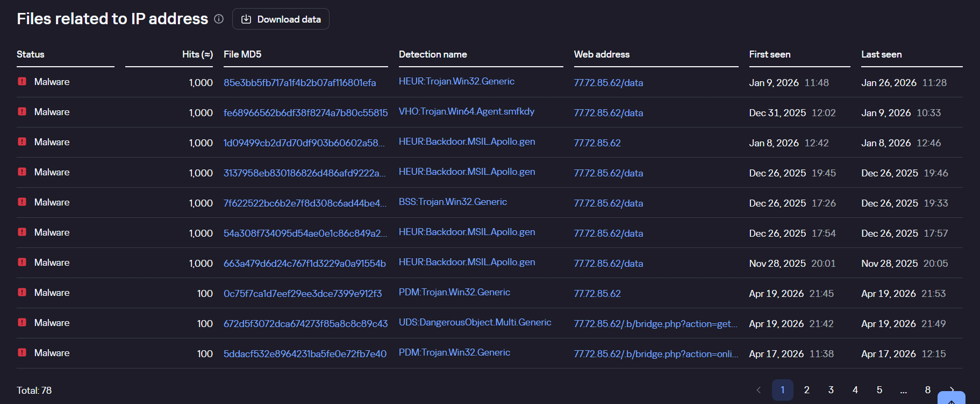Open the BSS:Trojan.Win32.Generic detection link

[453, 202]
